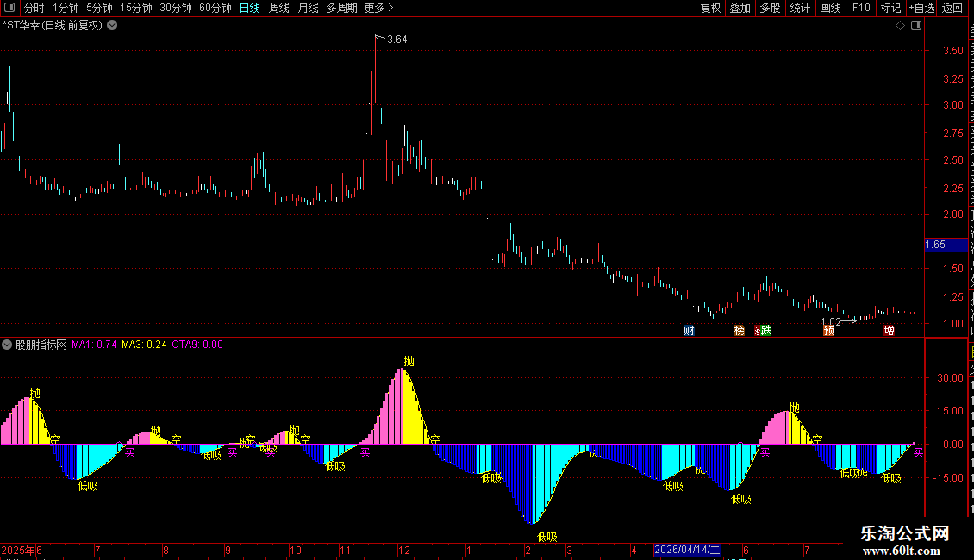Click the lowest 低吸 signal at the deepest trough
Viewport: 974px width, 560px height.
pyautogui.click(x=547, y=537)
